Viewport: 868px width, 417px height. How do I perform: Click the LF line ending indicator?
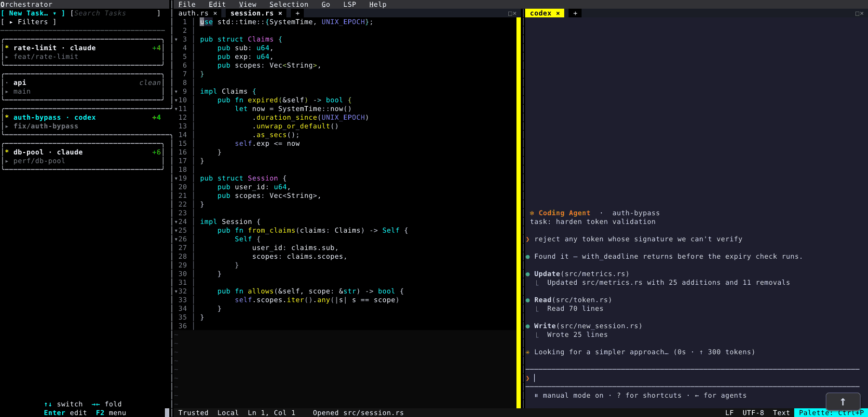(730, 413)
